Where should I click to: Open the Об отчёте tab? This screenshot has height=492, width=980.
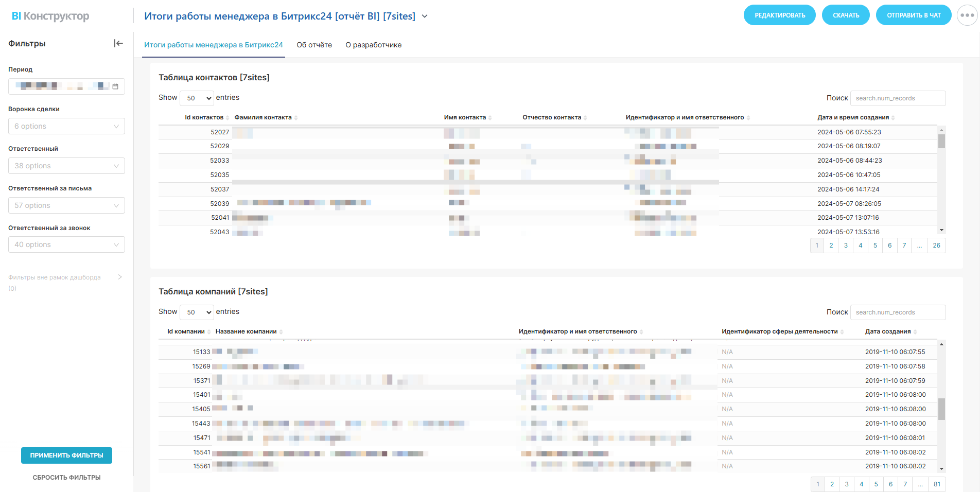[314, 45]
